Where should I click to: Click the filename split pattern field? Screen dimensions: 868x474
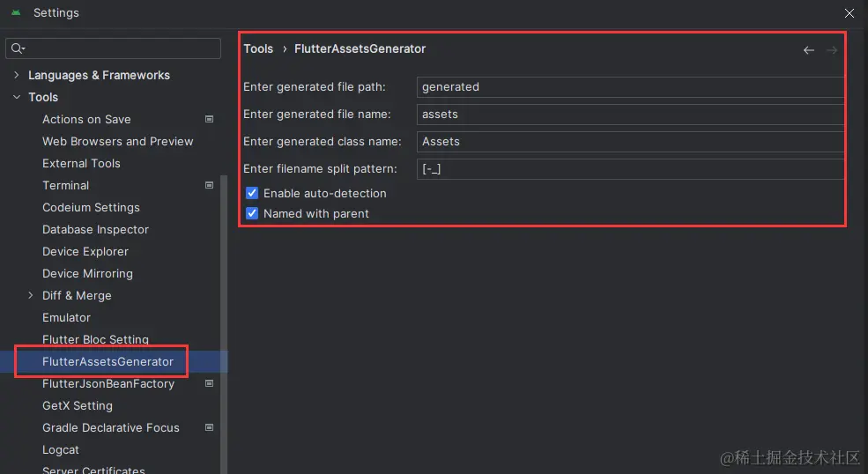pos(631,169)
